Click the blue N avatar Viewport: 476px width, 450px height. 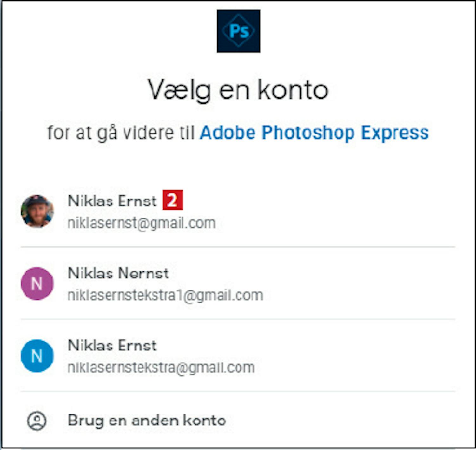(x=37, y=355)
